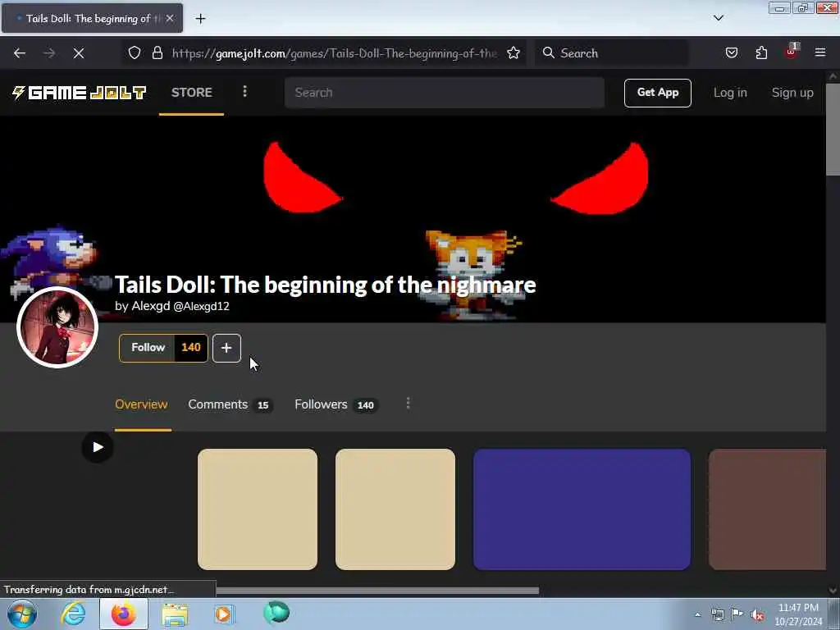Screen dimensions: 840x630
Task: Click the game title Tails Doll heading
Action: pyautogui.click(x=325, y=285)
